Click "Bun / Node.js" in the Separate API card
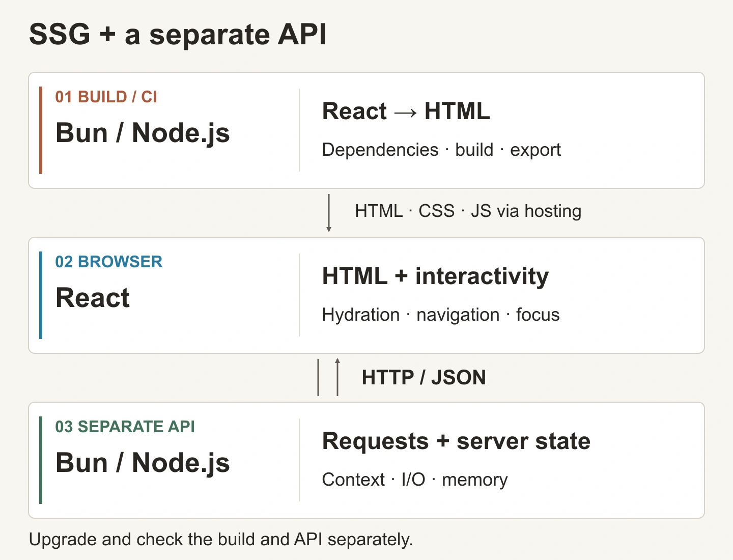This screenshot has width=733, height=560. [143, 463]
